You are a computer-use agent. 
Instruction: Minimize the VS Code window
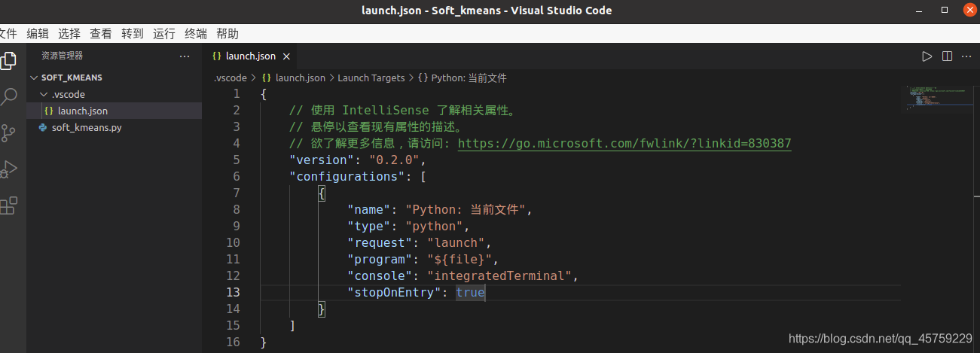click(x=917, y=11)
